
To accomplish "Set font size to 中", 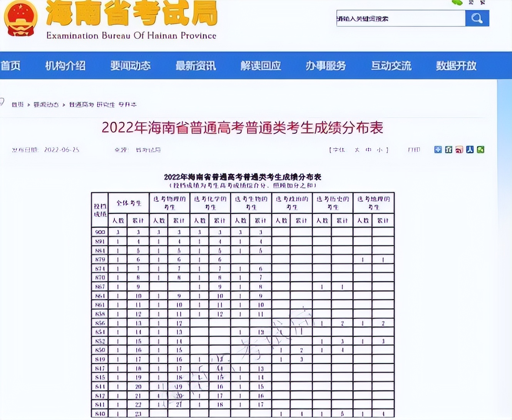I will tap(368, 150).
